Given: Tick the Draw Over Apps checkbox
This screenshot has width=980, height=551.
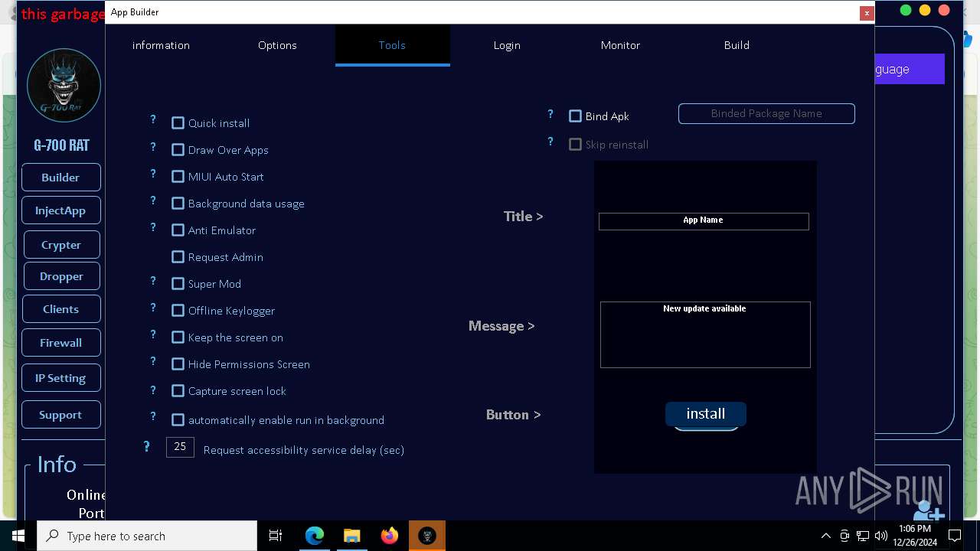Looking at the screenshot, I should click(178, 150).
